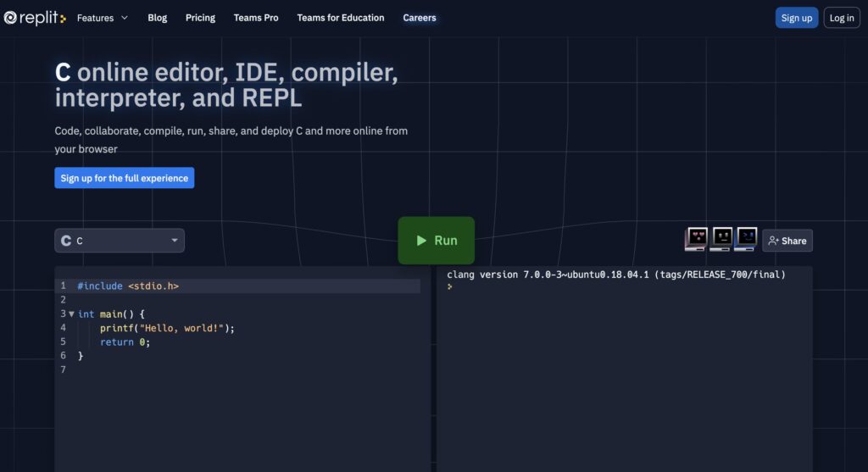
Task: Click the return 0; code line
Action: pyautogui.click(x=125, y=342)
